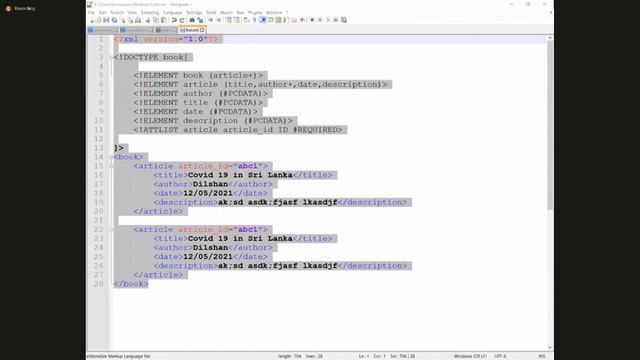This screenshot has width=640, height=360.
Task: Click 'Windows (CR LF)' status entry
Action: [x=470, y=356]
